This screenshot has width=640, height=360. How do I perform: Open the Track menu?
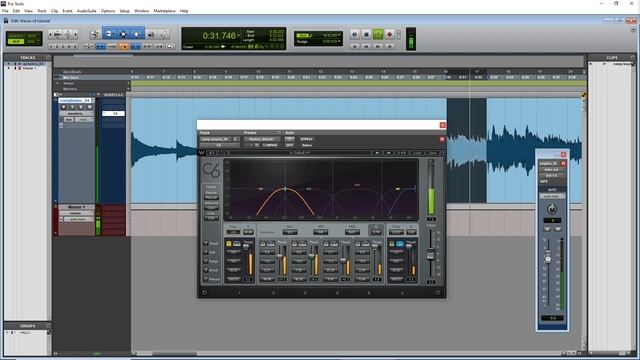point(42,11)
